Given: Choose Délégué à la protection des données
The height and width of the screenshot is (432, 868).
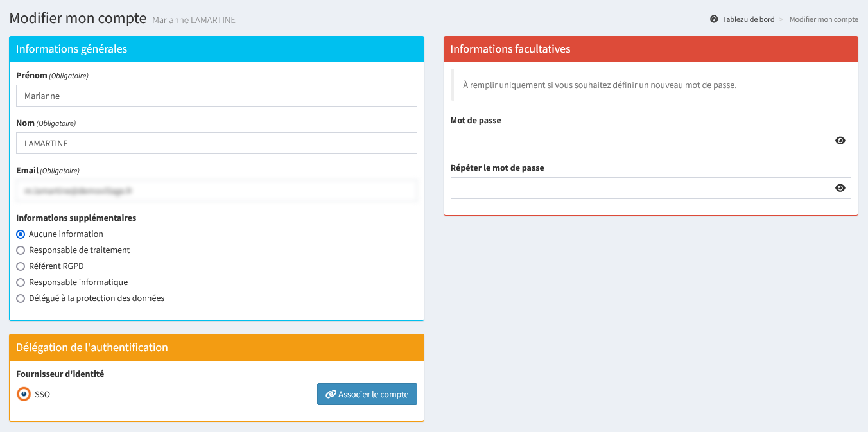Looking at the screenshot, I should coord(21,298).
